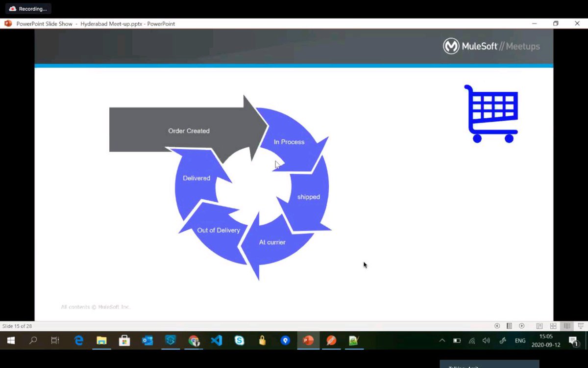Viewport: 588px width, 368px height.
Task: Open Visual Studio Code from taskbar
Action: [x=217, y=340]
